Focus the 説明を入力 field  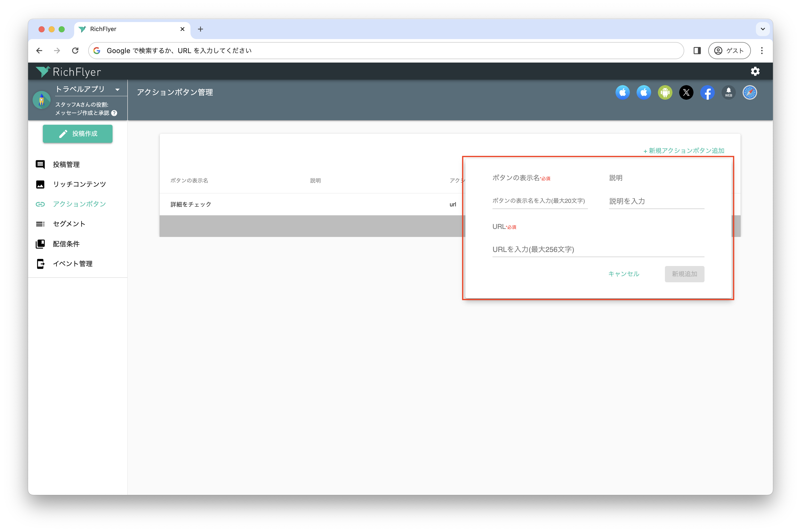click(x=656, y=201)
